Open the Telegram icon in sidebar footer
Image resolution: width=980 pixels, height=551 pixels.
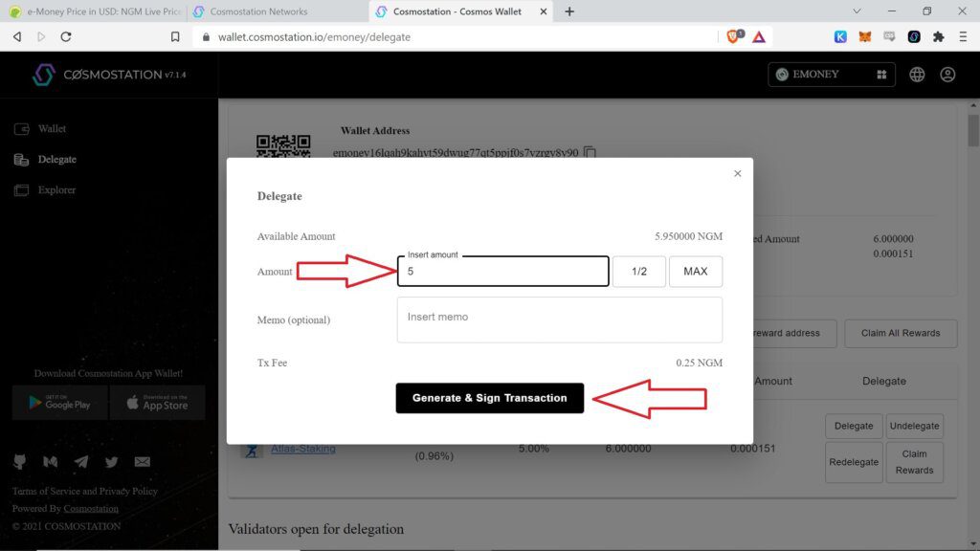[81, 462]
